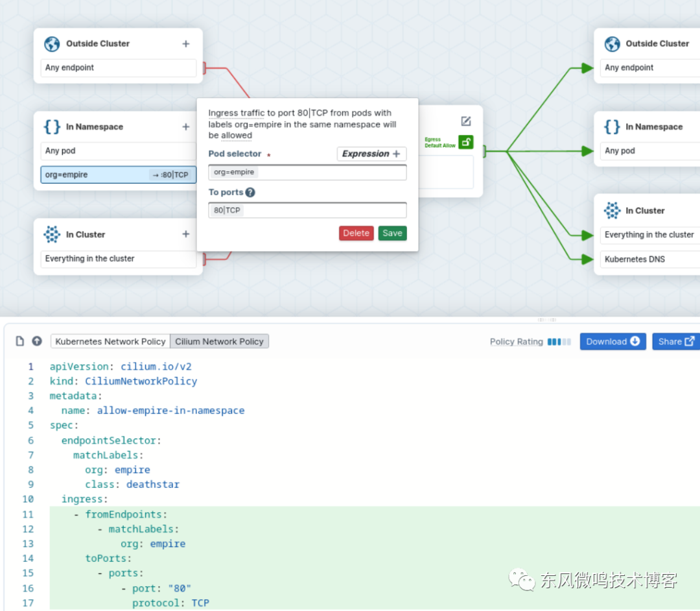This screenshot has width=700, height=611.
Task: Click the globe icon of left Outside Cluster
Action: (52, 44)
